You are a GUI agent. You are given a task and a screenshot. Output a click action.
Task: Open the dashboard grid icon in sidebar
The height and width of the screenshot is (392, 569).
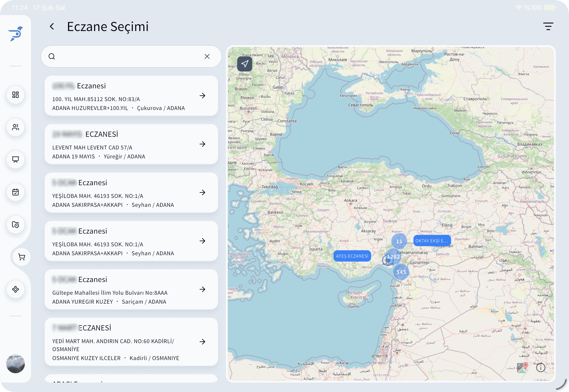tap(16, 95)
